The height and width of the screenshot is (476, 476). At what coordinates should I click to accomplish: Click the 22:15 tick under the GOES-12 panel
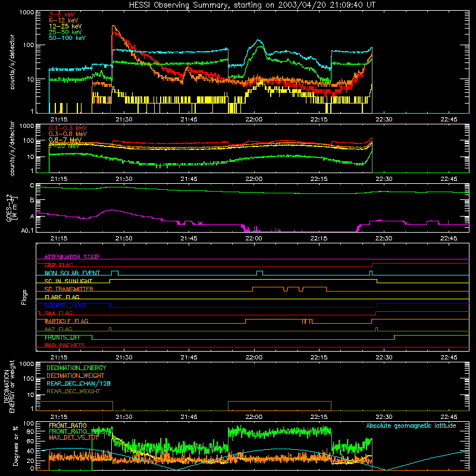[319, 239]
